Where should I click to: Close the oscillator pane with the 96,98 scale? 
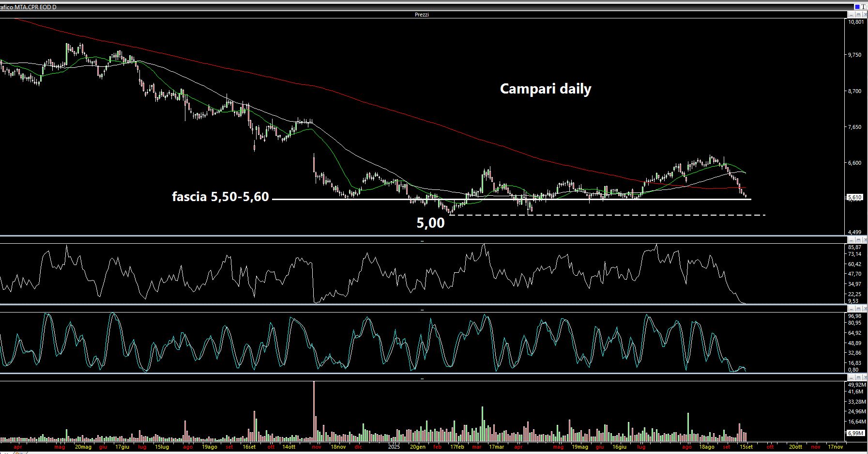point(865,309)
